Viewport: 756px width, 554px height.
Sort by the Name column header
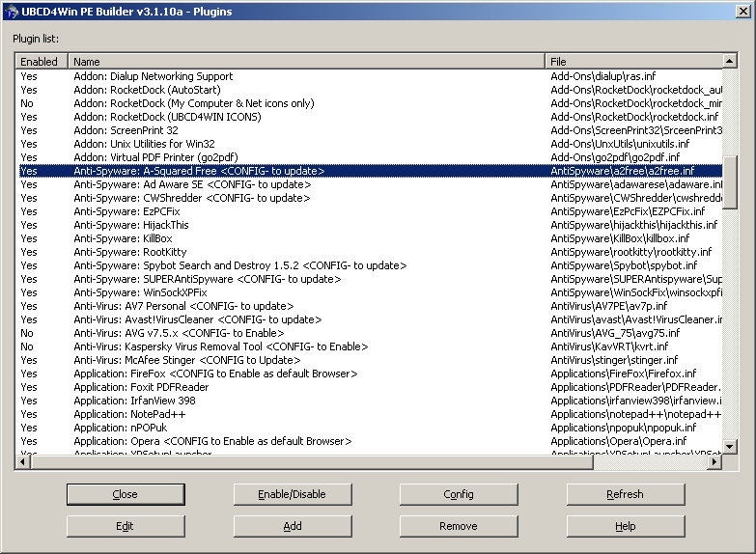click(307, 61)
